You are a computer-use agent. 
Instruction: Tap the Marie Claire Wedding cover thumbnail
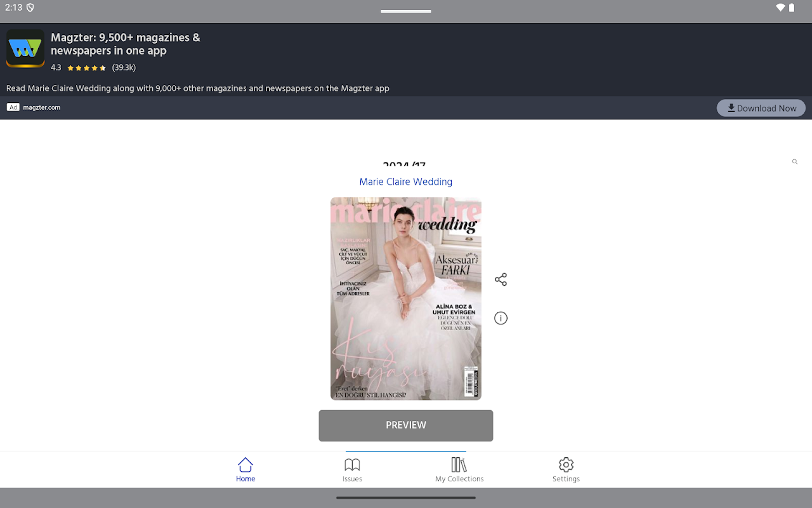coord(406,298)
